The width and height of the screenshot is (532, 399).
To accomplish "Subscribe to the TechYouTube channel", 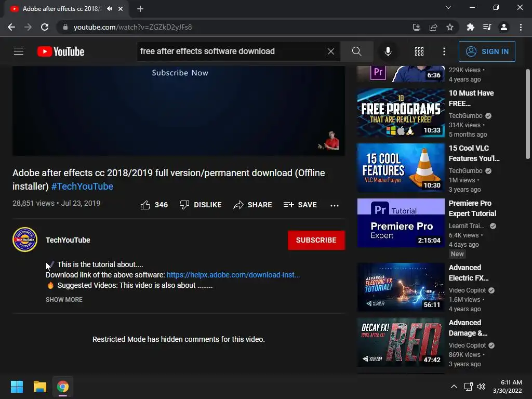I will (x=316, y=240).
